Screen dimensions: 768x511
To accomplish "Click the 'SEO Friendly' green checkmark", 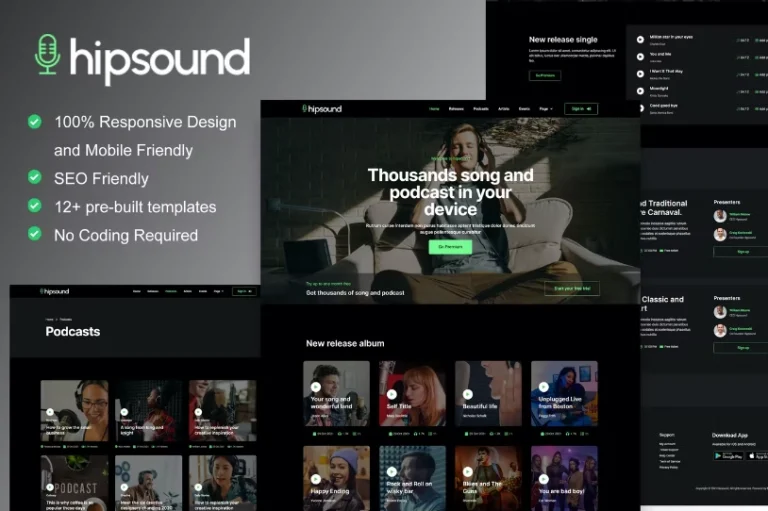I will [x=35, y=178].
